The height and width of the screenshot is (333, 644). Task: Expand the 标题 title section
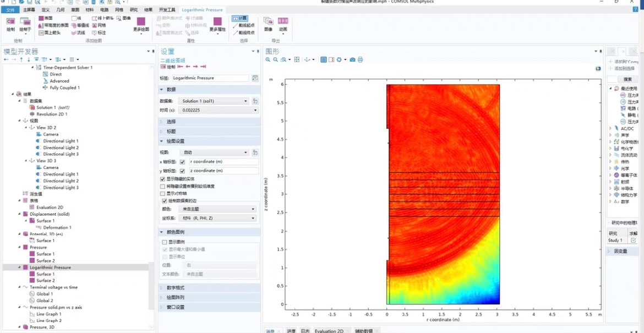point(210,132)
